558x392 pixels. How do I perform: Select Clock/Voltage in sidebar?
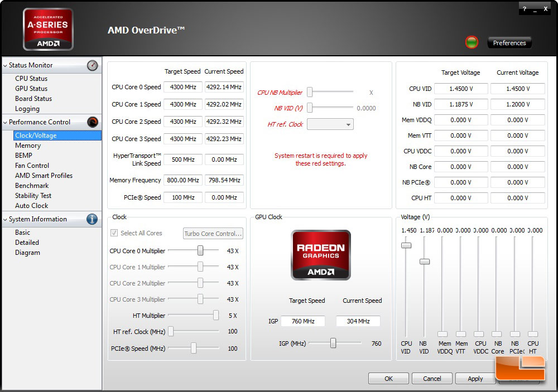[x=57, y=135]
